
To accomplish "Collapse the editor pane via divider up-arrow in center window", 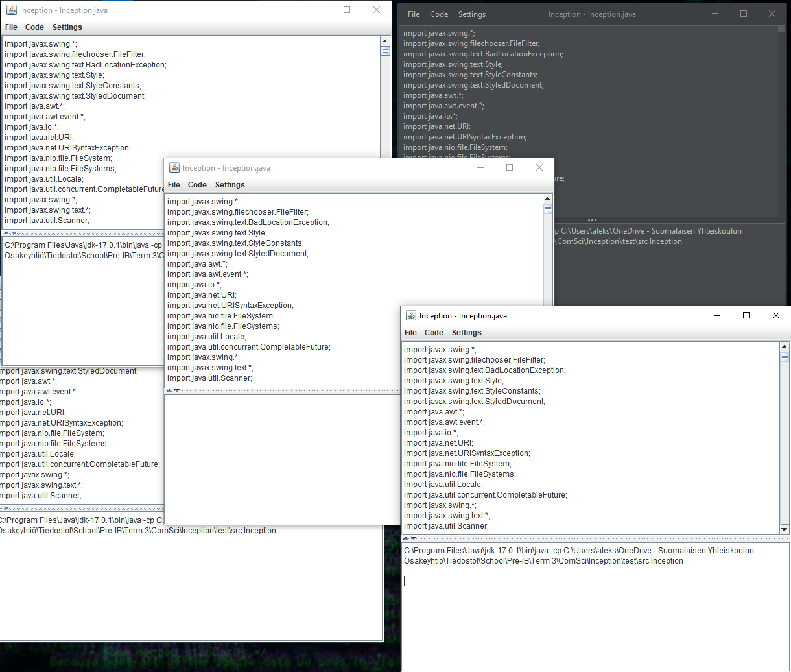I will (170, 390).
